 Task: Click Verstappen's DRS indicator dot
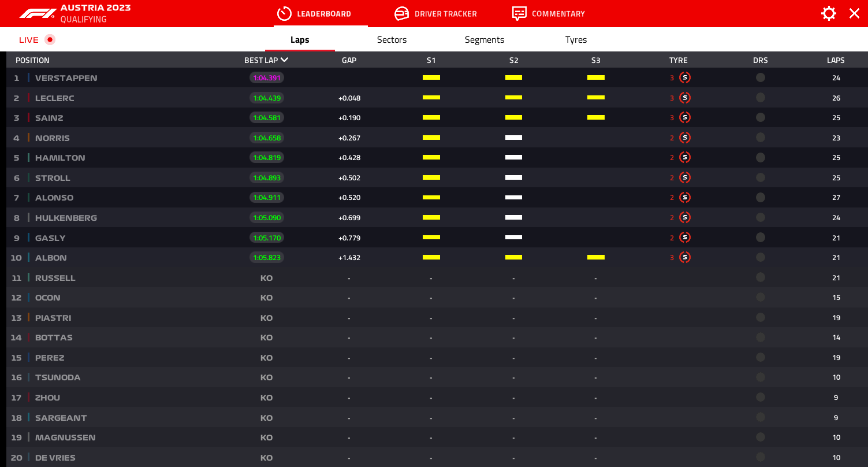(761, 77)
